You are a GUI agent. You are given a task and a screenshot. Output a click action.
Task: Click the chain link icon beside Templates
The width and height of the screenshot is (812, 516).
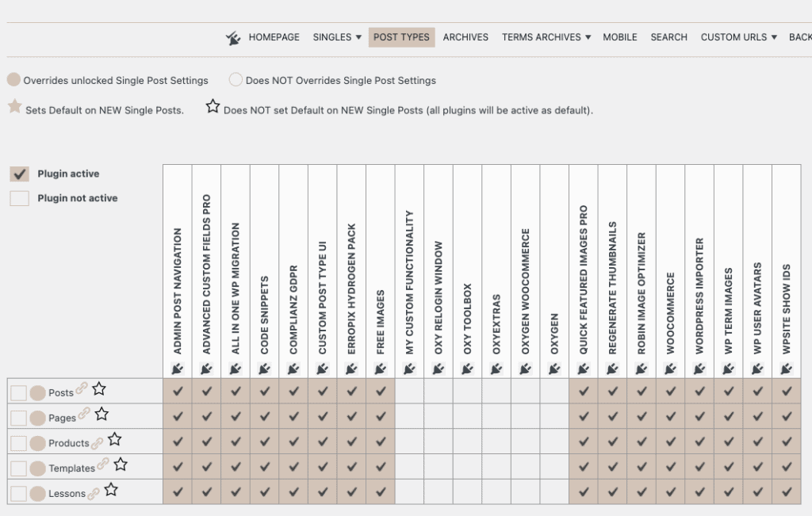click(101, 467)
